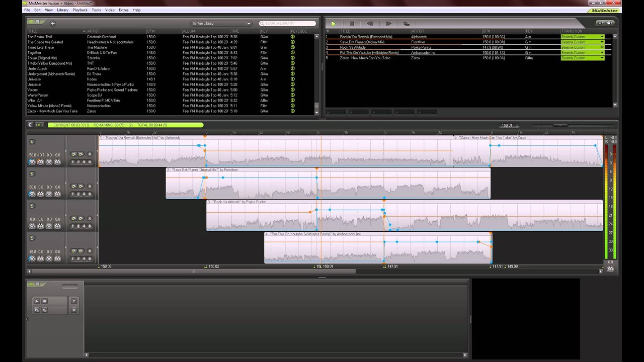Play the lower panel preview
Screen dimensions: 644x362
point(37,301)
